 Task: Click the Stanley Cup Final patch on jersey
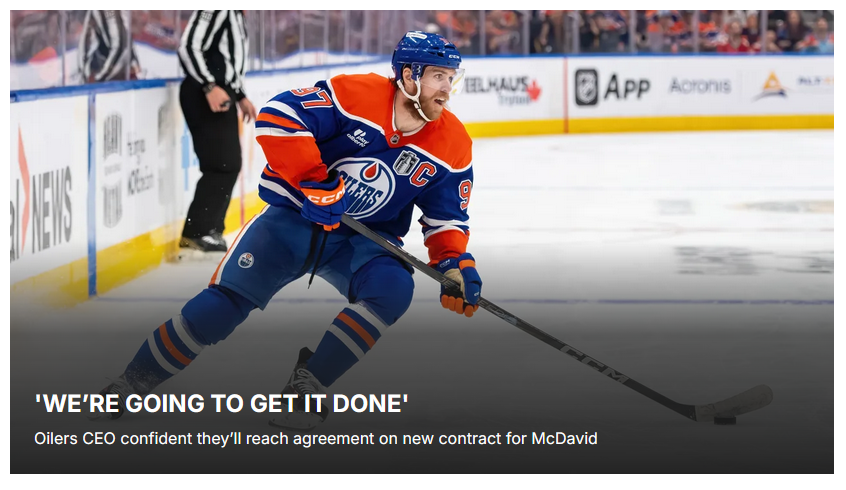coord(405,162)
